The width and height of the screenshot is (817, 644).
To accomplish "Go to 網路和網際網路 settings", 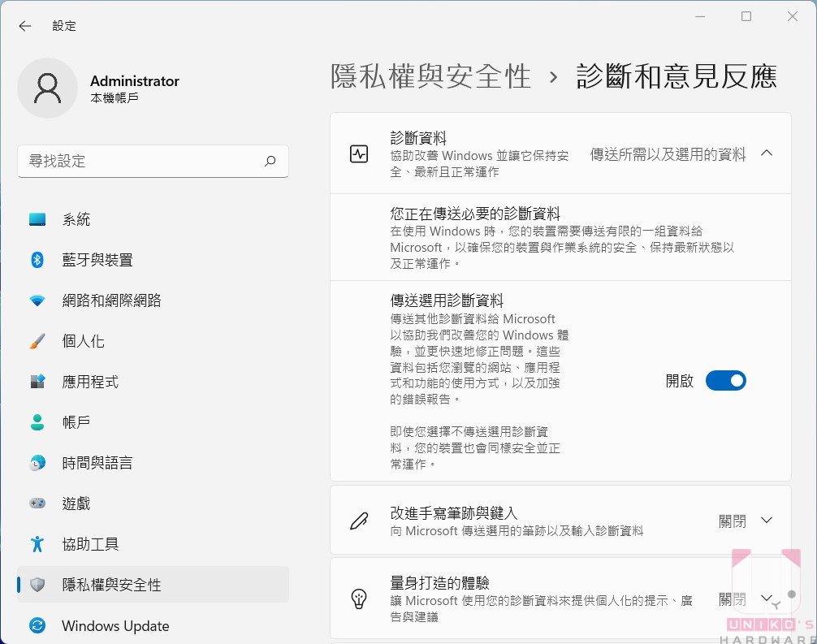I will 153,300.
